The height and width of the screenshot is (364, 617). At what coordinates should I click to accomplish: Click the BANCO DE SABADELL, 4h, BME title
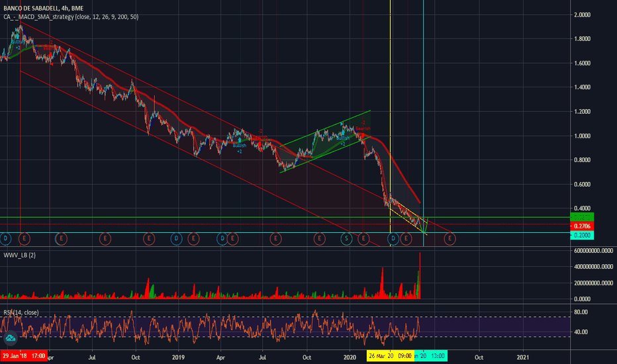[43, 8]
